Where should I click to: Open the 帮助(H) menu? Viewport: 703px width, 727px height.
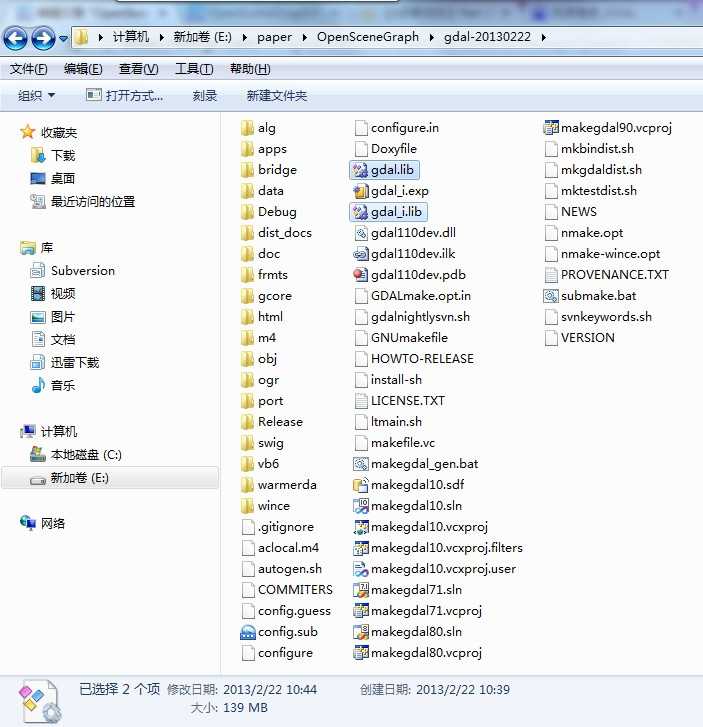coord(250,69)
